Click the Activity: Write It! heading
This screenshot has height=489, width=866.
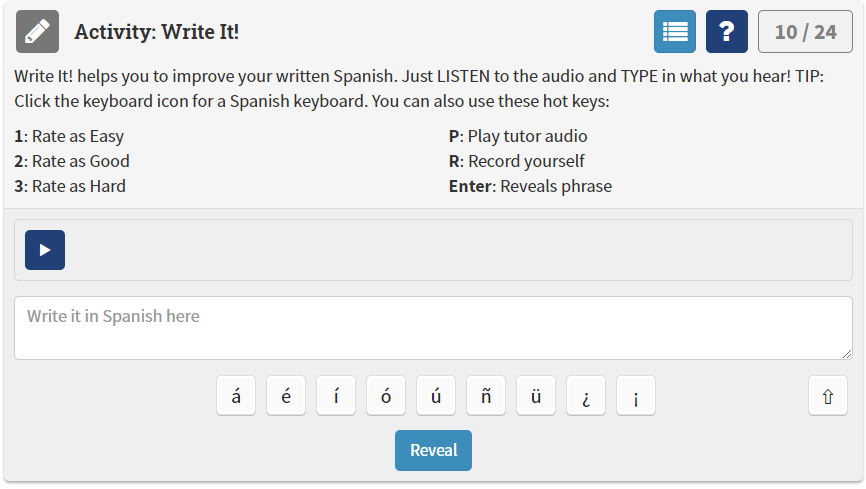click(157, 32)
